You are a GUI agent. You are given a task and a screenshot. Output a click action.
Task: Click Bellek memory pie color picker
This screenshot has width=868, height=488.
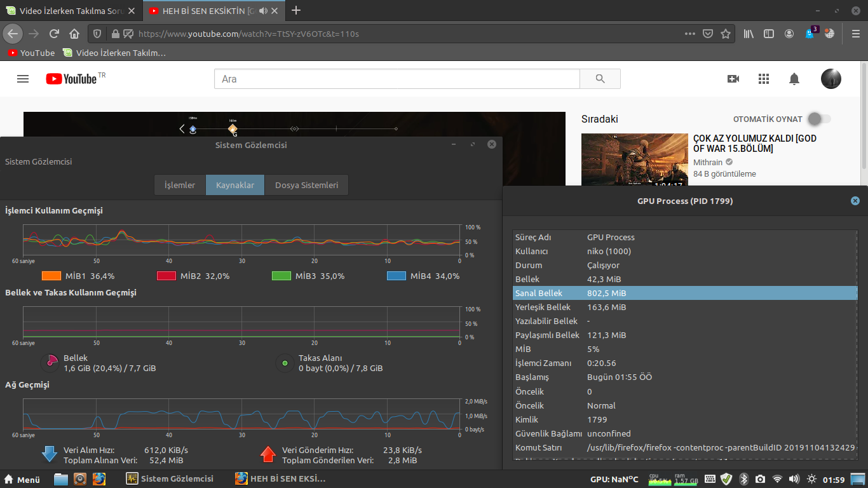[x=50, y=363]
